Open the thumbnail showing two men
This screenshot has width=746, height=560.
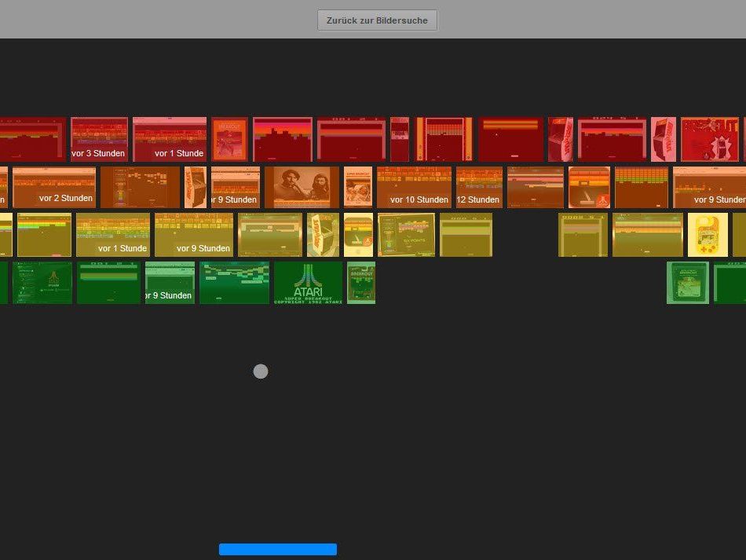[x=302, y=187]
